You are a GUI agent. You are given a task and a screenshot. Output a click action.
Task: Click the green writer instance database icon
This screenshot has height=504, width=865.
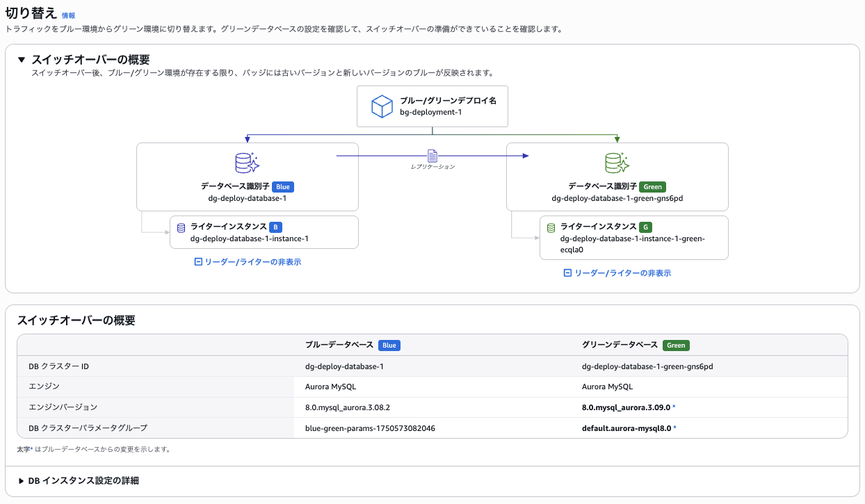tap(551, 227)
